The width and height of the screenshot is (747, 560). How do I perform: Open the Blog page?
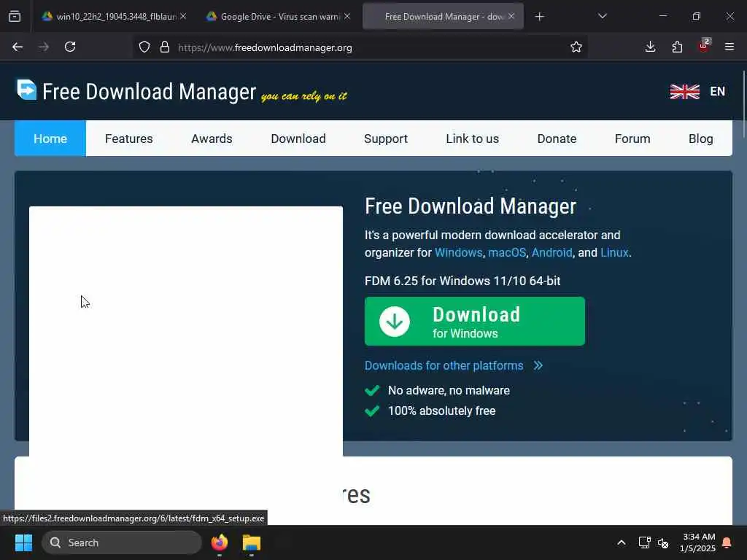click(701, 139)
